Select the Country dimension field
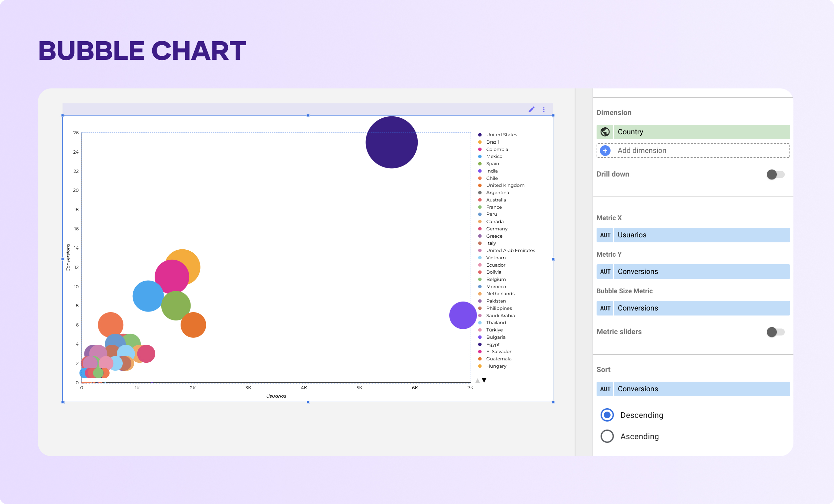This screenshot has width=834, height=504. point(693,132)
